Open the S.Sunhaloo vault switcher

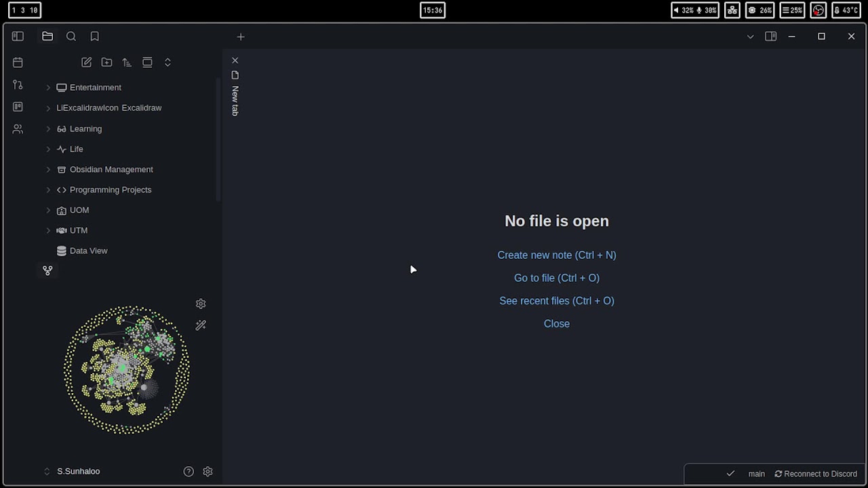pyautogui.click(x=72, y=471)
